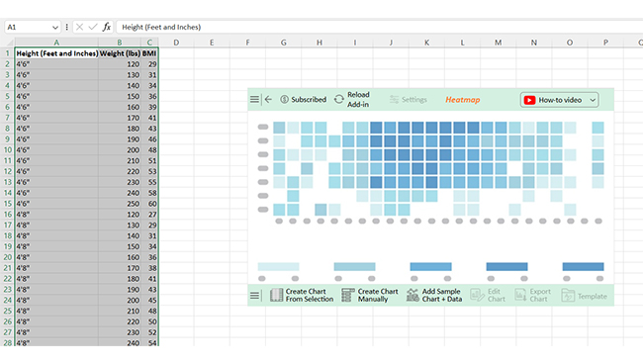The width and height of the screenshot is (643, 364).
Task: Click the Insert Function fx icon
Action: (107, 27)
